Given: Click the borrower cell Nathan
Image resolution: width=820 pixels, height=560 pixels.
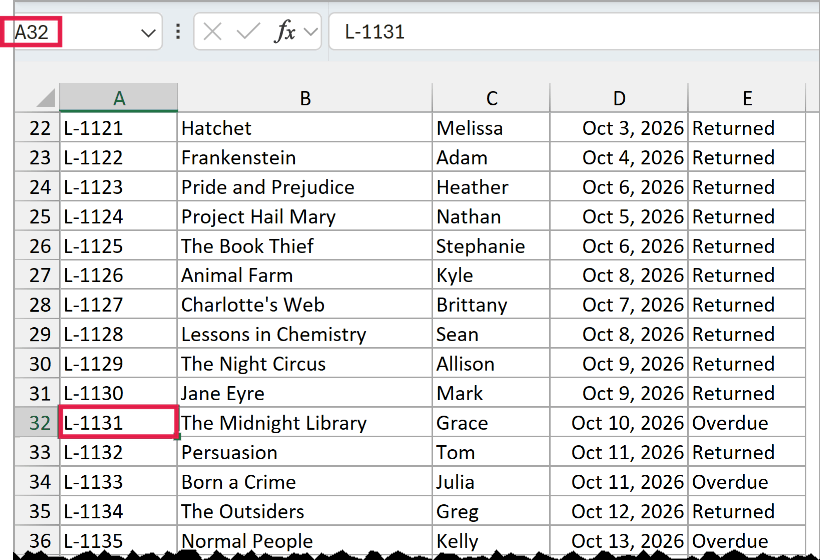Looking at the screenshot, I should 491,216.
